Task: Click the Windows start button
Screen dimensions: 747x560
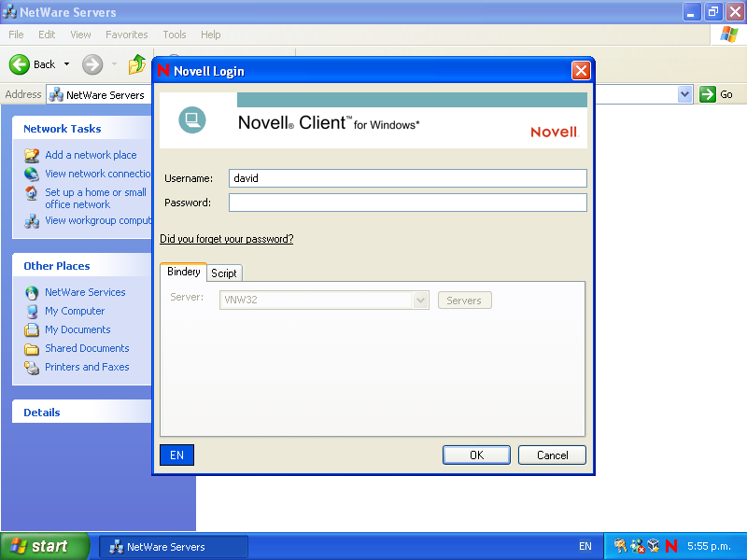Action: coord(44,546)
